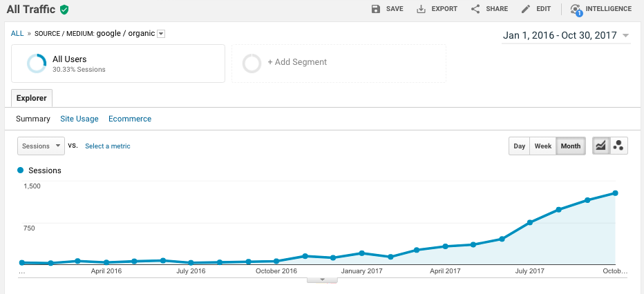Image resolution: width=644 pixels, height=294 pixels.
Task: Click the July 2017 data point
Action: (530, 222)
